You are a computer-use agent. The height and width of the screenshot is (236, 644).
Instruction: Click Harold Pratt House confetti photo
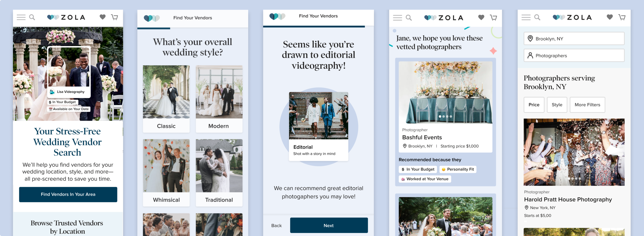[x=574, y=152]
